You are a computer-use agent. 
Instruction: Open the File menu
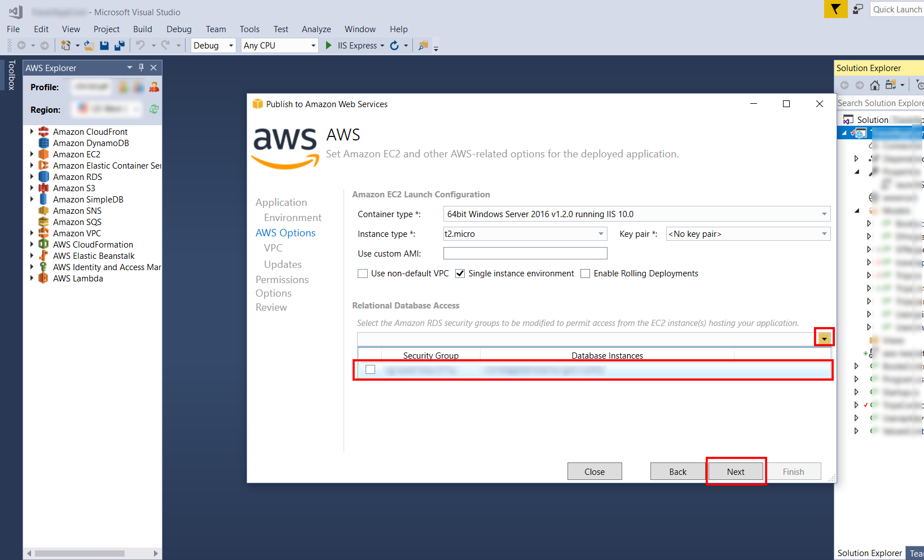point(14,29)
